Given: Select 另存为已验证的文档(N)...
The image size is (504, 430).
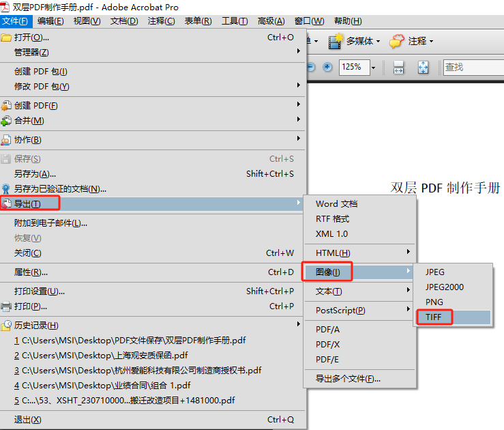Looking at the screenshot, I should (153, 189).
